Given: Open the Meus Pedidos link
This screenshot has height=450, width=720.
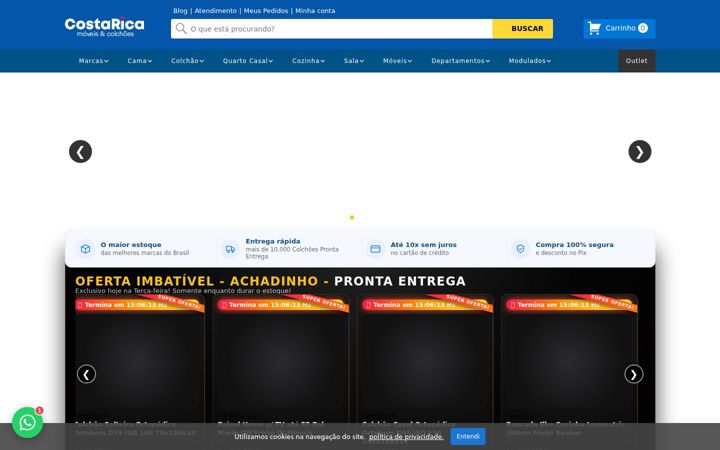Looking at the screenshot, I should 266,11.
